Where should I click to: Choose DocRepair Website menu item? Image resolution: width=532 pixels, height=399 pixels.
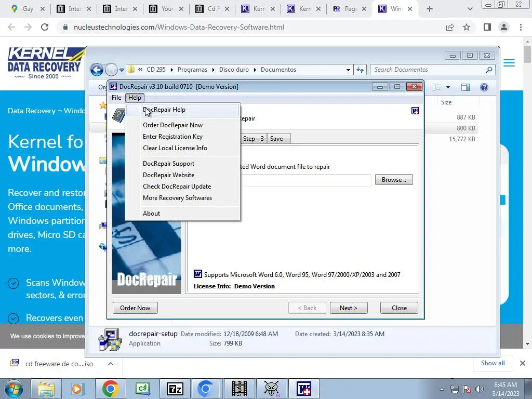pyautogui.click(x=183, y=175)
